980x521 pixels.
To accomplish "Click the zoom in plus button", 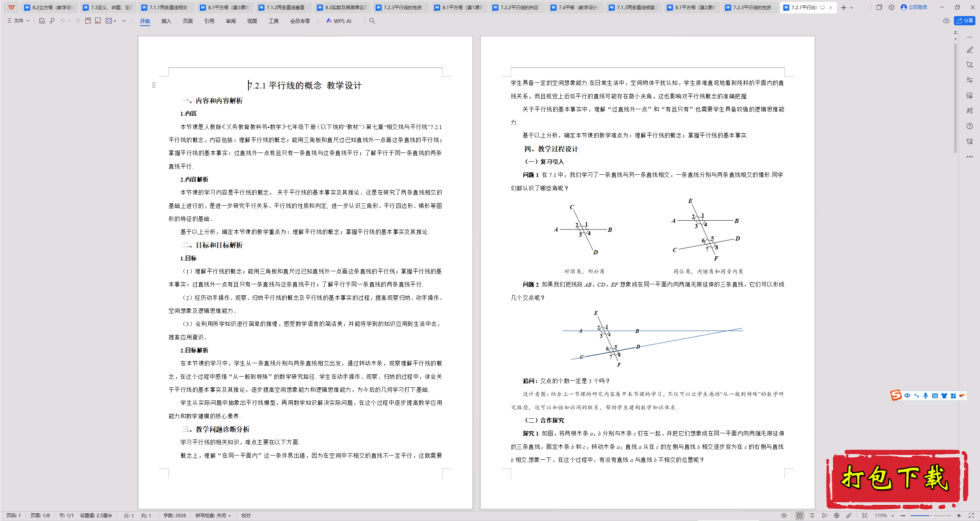I will [x=959, y=516].
